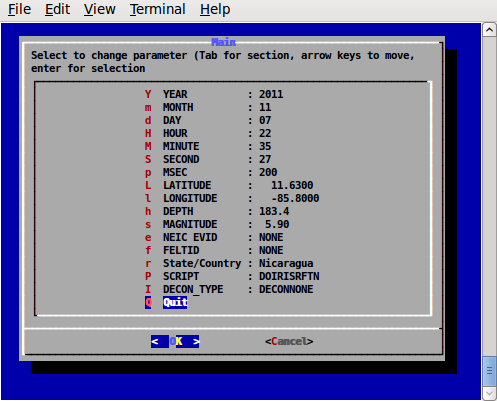Open the Help menu

point(215,9)
